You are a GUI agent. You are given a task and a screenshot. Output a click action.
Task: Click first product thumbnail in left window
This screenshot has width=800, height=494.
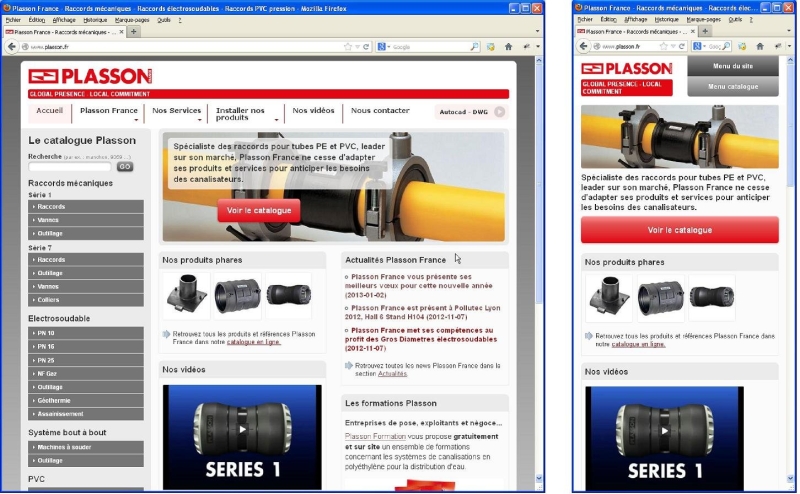[x=186, y=295]
